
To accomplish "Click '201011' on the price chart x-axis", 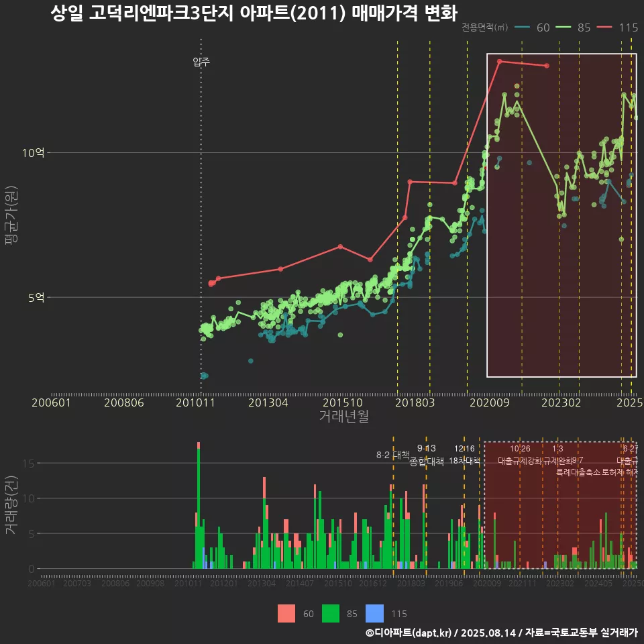I will pos(195,402).
